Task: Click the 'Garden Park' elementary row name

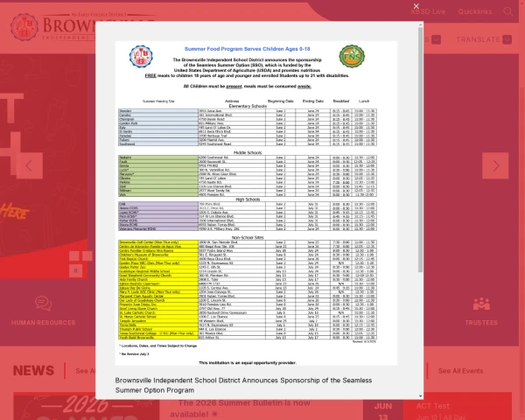Action: pos(129,123)
